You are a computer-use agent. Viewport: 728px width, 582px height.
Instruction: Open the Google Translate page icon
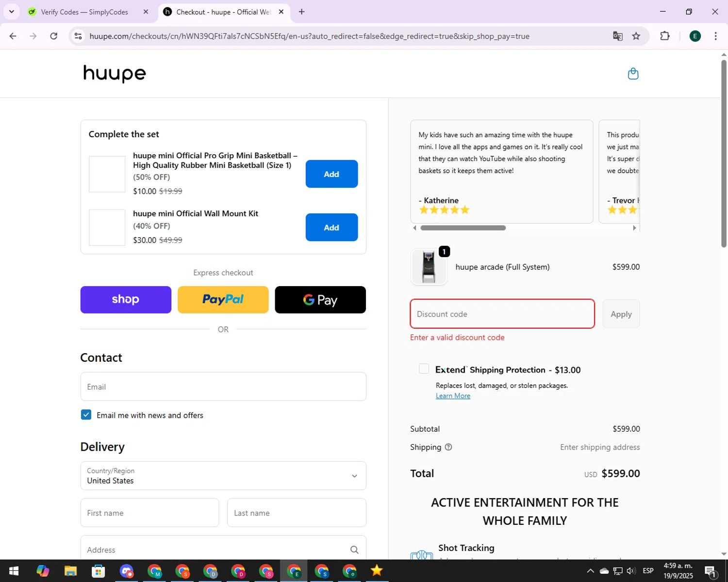pyautogui.click(x=617, y=36)
